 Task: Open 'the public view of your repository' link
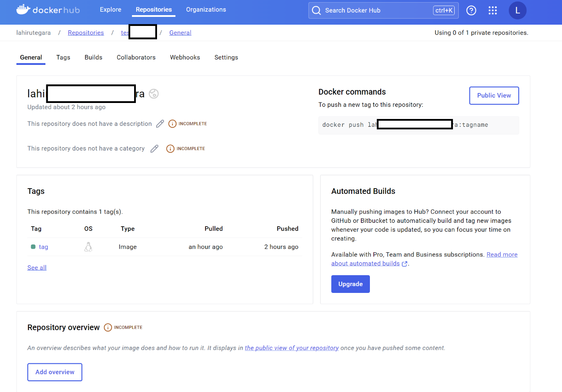[x=292, y=348]
